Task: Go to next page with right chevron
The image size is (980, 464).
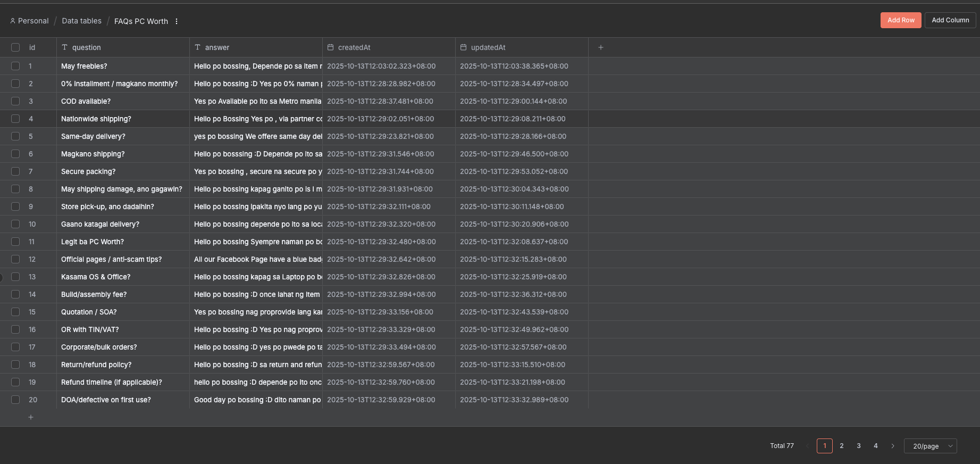Action: (893, 446)
